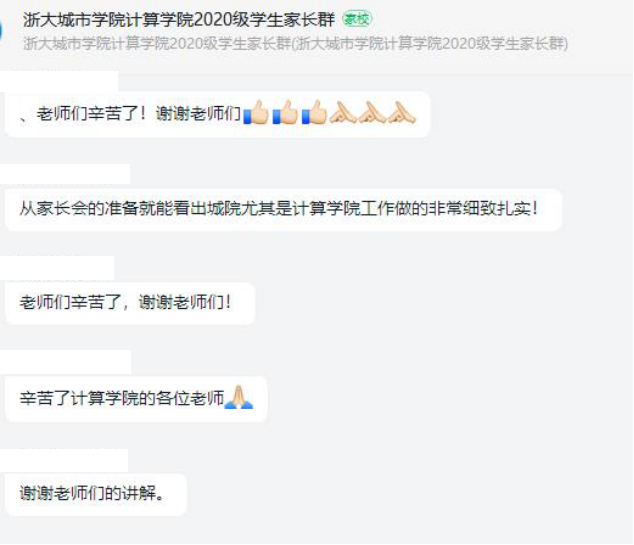This screenshot has height=545, width=634.
Task: Click the sender name above 从家长会的准备 message
Action: click(x=65, y=174)
